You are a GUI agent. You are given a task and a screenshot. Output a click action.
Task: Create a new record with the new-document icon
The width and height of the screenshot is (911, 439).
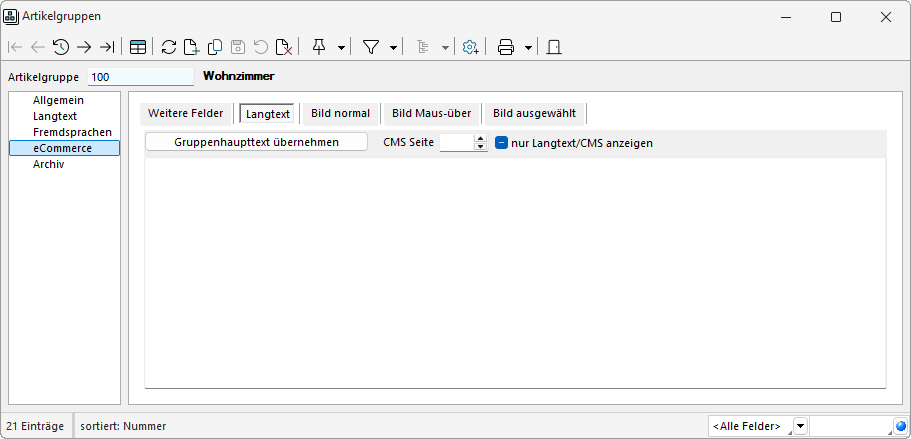pos(191,47)
